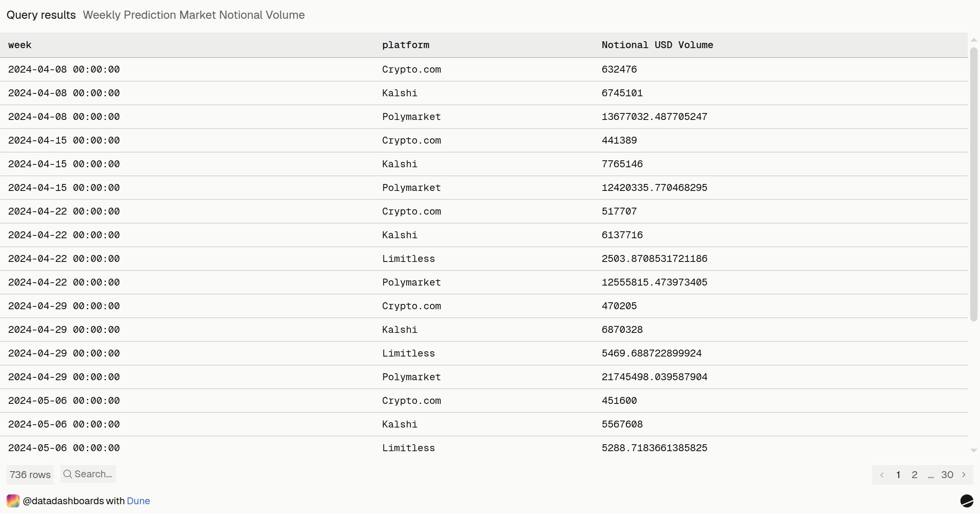
Task: Jump to last page 30
Action: click(947, 475)
